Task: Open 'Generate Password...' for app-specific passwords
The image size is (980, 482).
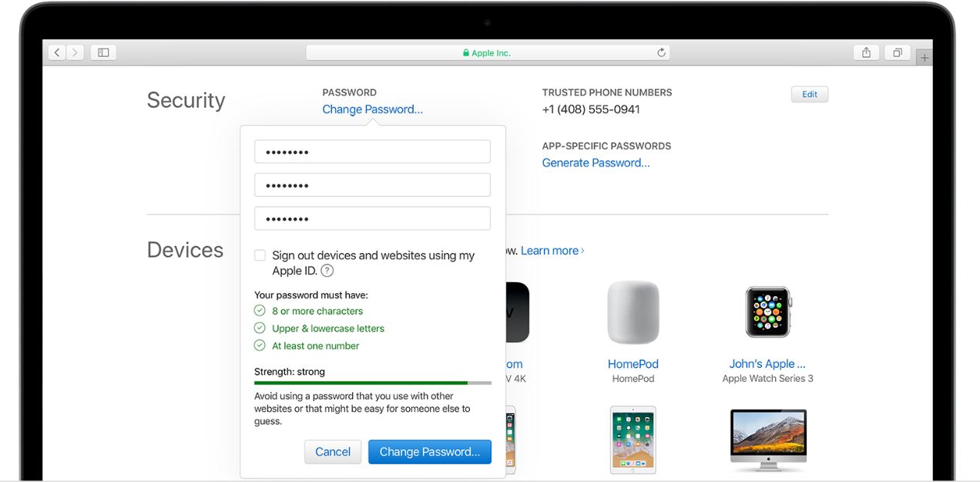Action: pos(596,163)
